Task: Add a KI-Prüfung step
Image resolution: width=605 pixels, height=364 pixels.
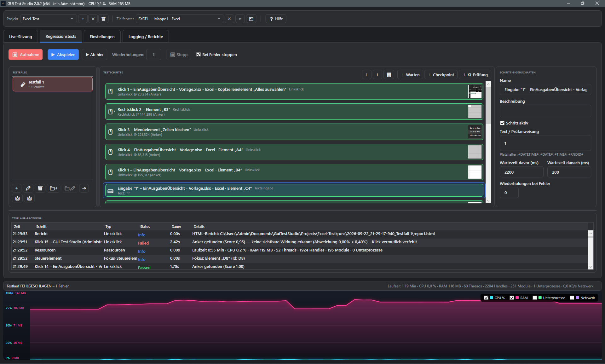Action: 475,75
